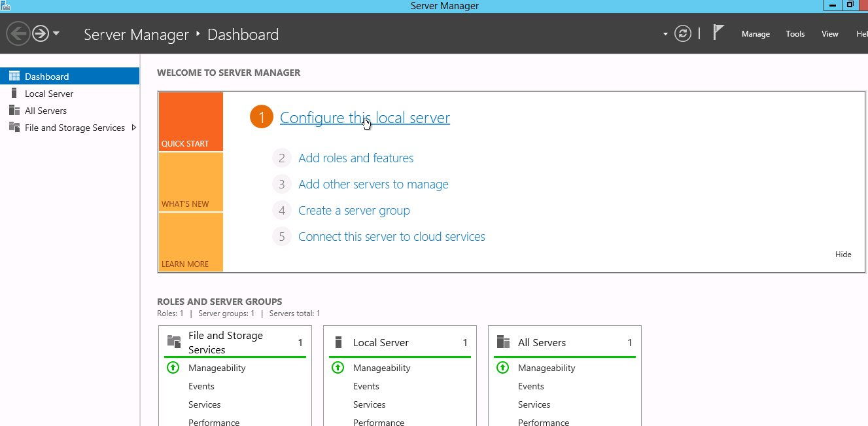Image resolution: width=868 pixels, height=426 pixels.
Task: Click the back navigation arrow
Action: (18, 33)
